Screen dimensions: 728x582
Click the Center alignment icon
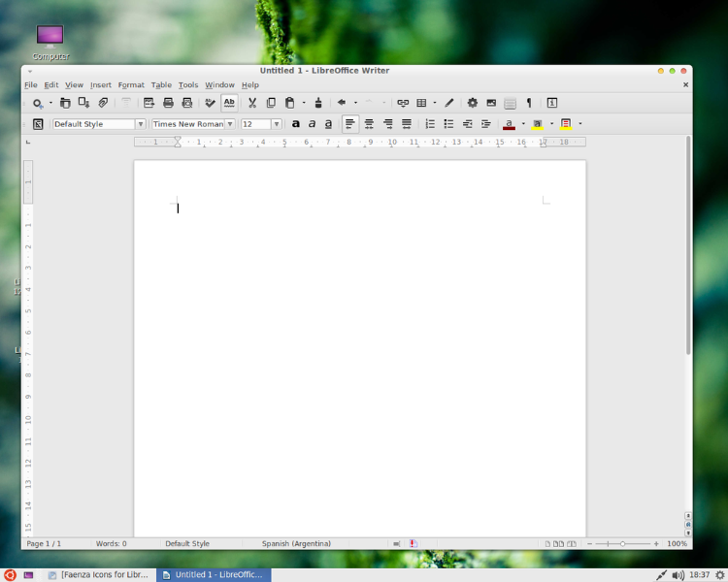point(369,124)
